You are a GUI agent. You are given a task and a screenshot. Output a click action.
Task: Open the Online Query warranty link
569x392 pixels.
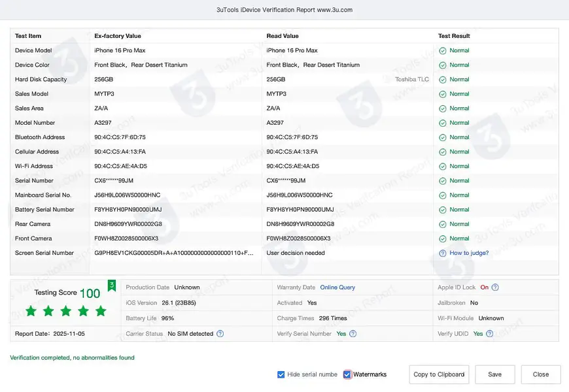[x=337, y=287]
